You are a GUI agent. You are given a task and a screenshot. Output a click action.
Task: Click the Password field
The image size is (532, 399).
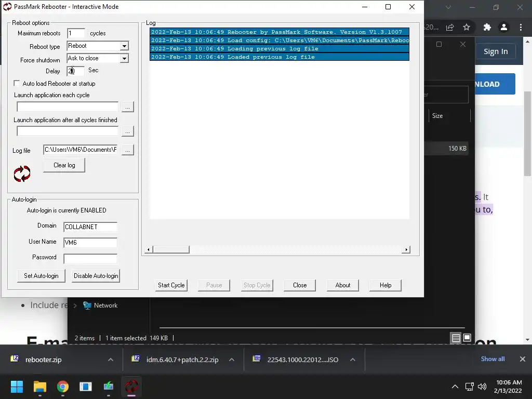(x=90, y=259)
